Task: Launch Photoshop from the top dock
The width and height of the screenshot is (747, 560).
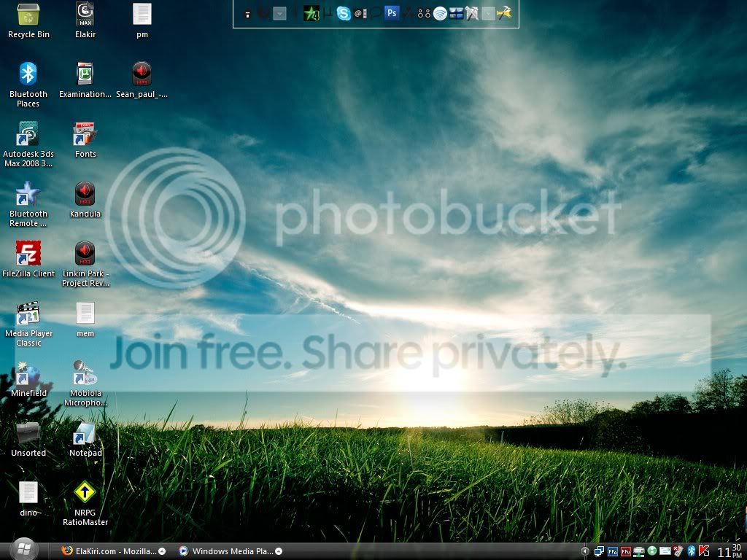Action: [x=392, y=13]
